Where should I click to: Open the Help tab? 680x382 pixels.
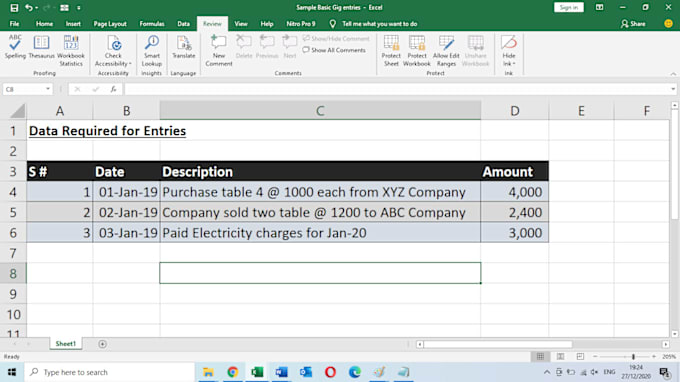pos(267,24)
